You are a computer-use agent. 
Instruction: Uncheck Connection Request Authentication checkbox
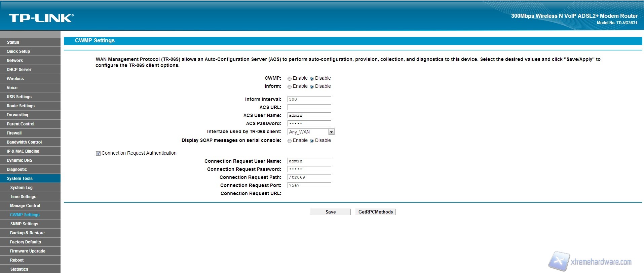point(99,154)
